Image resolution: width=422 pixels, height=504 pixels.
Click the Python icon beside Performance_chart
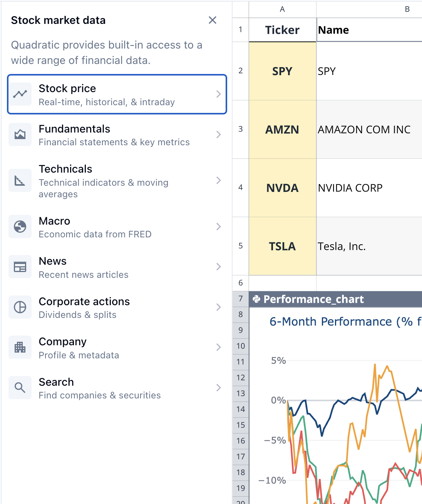tap(256, 299)
